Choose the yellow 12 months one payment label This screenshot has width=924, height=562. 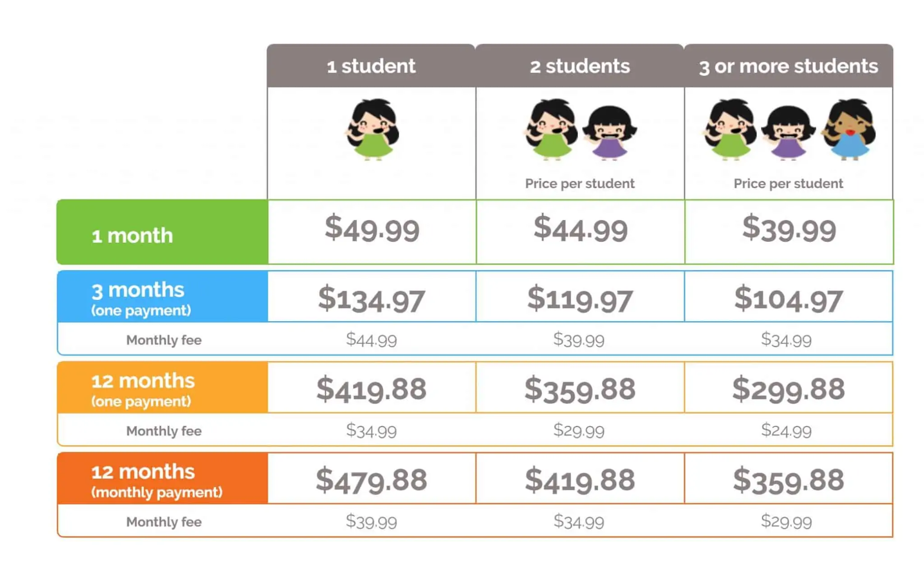coord(162,387)
